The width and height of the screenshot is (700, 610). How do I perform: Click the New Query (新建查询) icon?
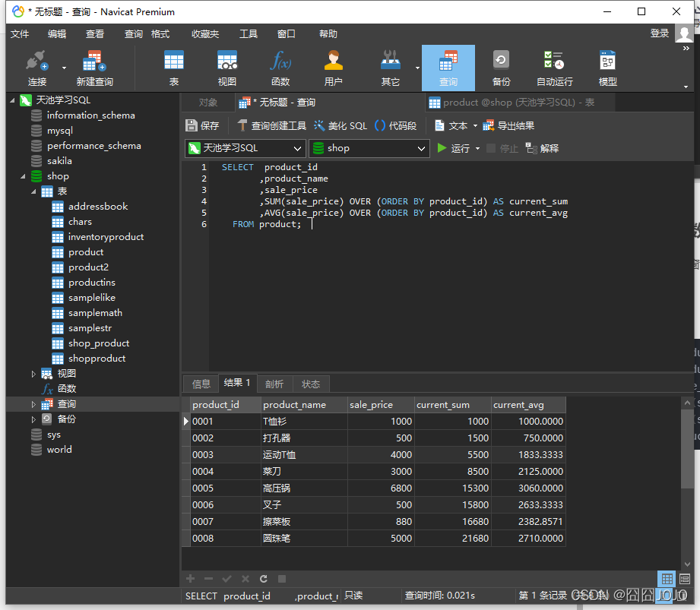tap(94, 68)
